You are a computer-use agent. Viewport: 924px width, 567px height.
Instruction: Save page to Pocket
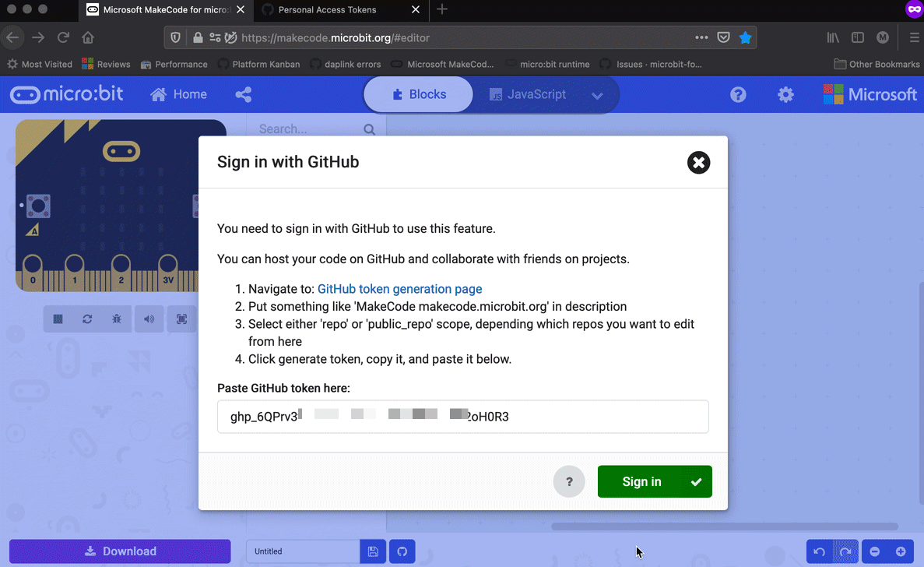click(724, 37)
